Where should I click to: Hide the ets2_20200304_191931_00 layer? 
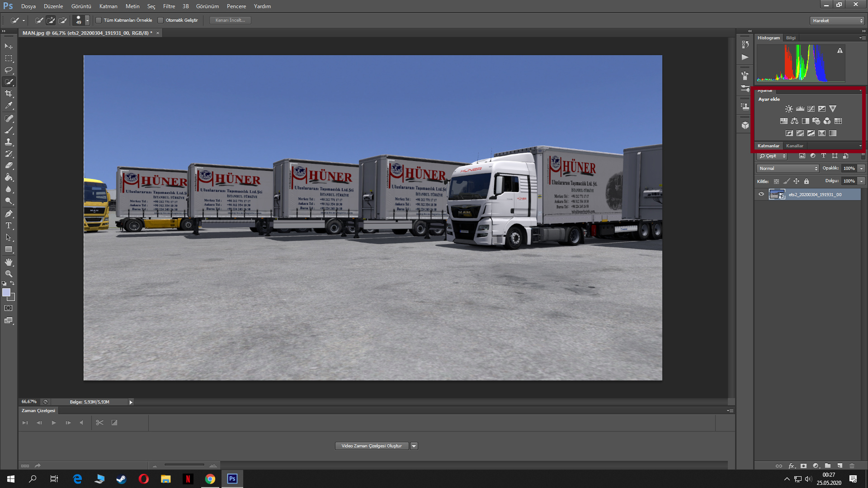[761, 194]
